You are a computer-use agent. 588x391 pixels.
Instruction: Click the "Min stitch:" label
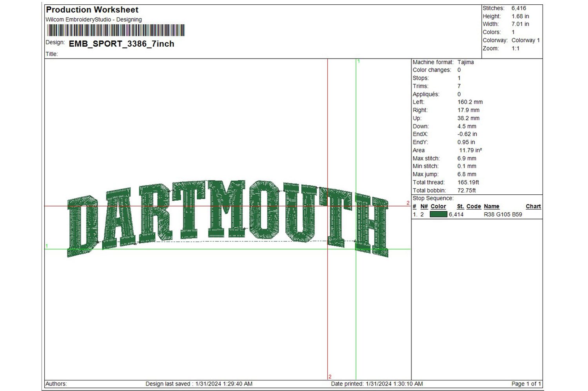tap(426, 166)
